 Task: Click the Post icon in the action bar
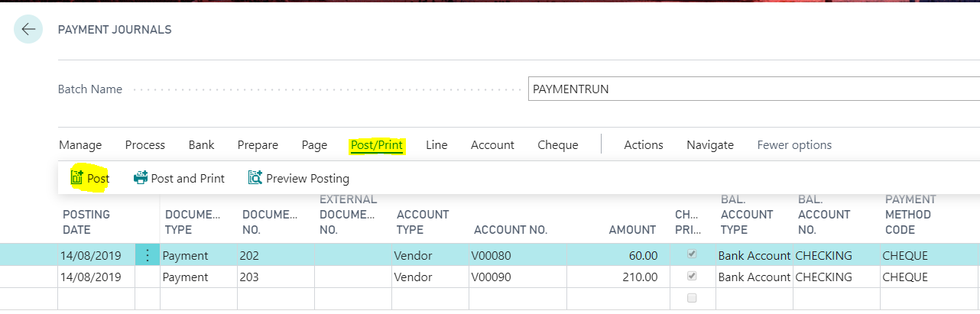tap(76, 178)
